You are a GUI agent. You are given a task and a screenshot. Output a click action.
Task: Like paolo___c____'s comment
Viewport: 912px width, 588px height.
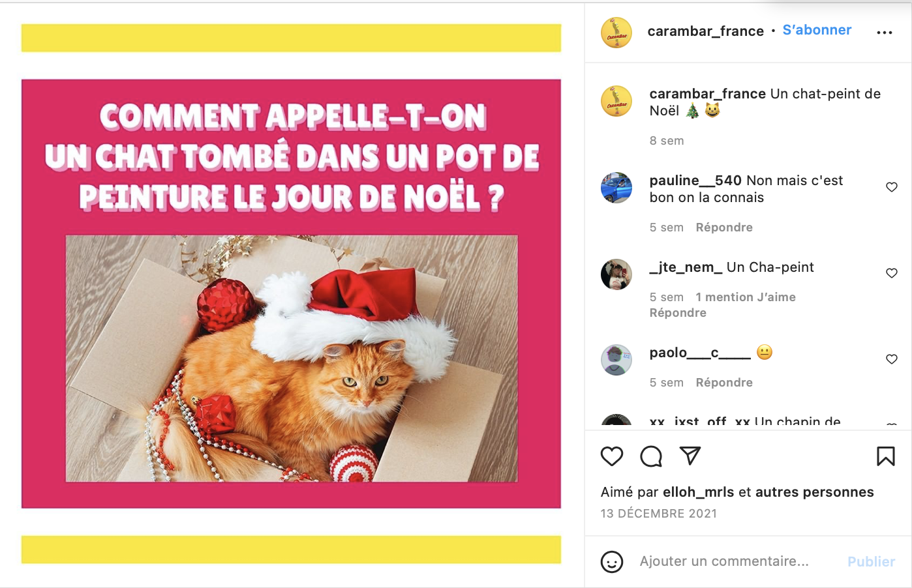[x=892, y=359]
